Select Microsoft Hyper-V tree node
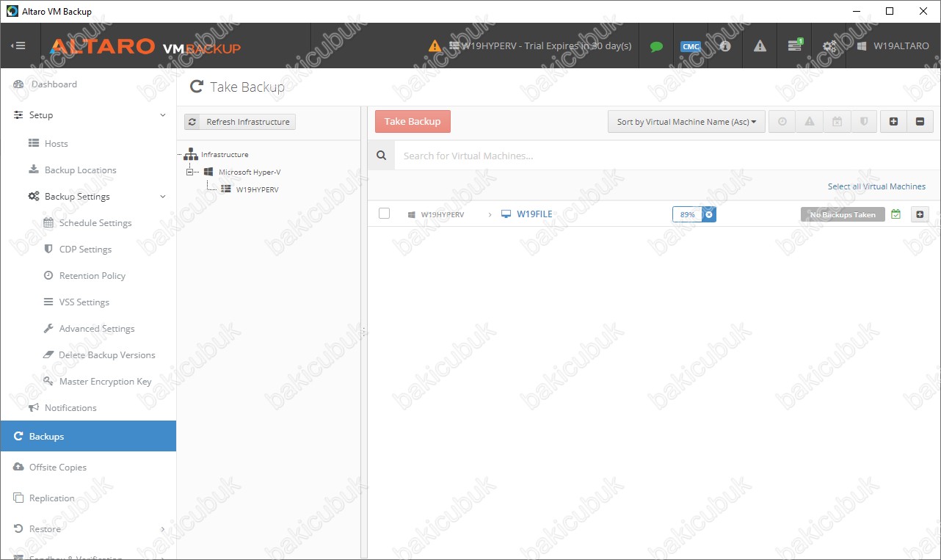941x560 pixels. 242,172
